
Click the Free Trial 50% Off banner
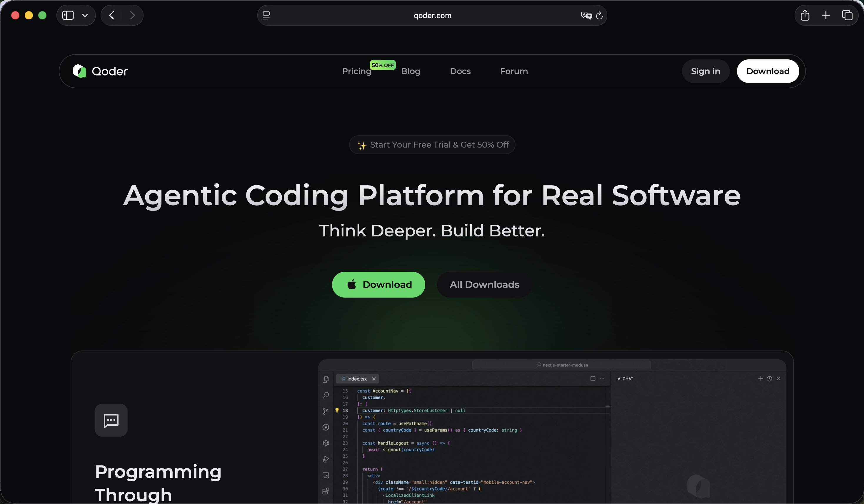(x=432, y=145)
